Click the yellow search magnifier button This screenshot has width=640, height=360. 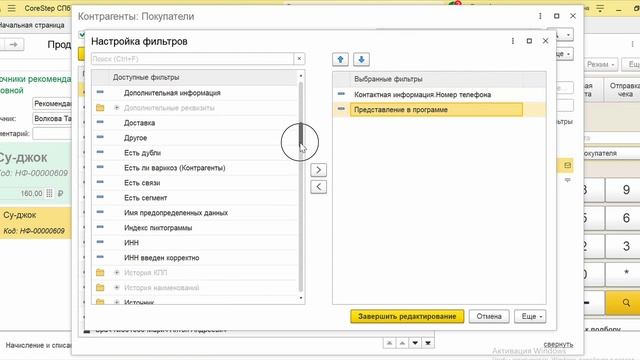[626, 303]
